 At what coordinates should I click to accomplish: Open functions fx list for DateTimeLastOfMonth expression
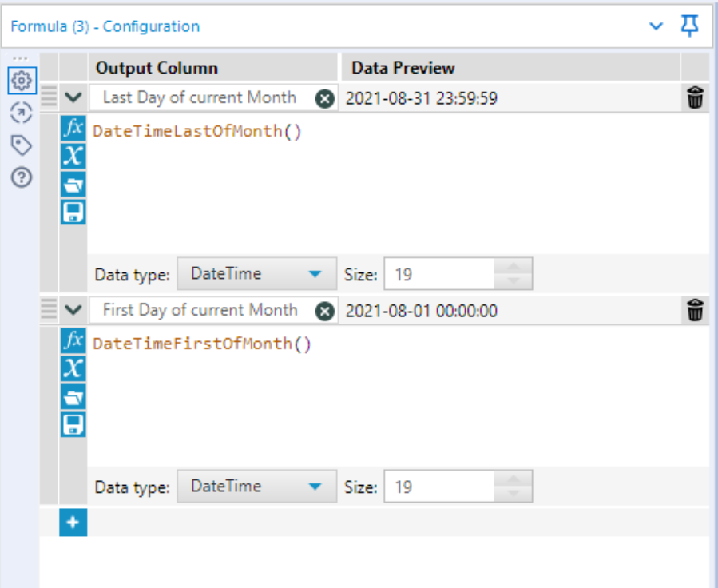[x=73, y=129]
